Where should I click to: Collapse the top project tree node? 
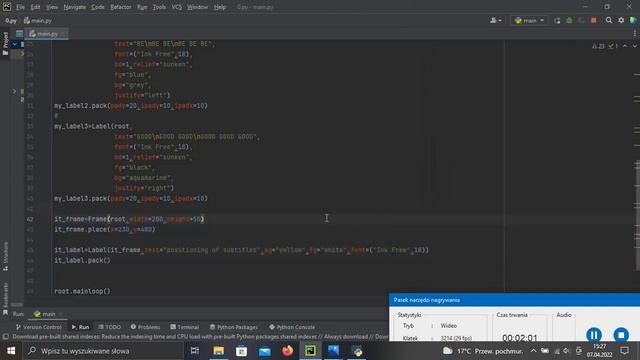14,44
